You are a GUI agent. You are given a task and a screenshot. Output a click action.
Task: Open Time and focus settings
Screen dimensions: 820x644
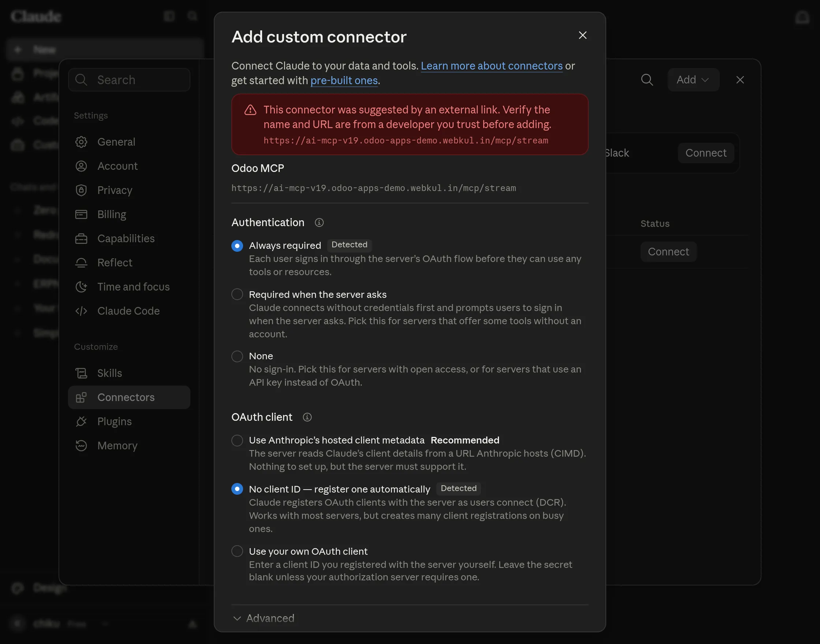pyautogui.click(x=129, y=287)
